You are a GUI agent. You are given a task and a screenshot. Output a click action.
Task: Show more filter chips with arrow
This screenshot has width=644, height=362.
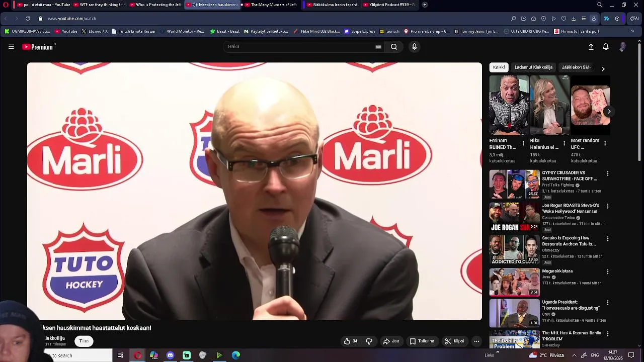click(x=603, y=68)
